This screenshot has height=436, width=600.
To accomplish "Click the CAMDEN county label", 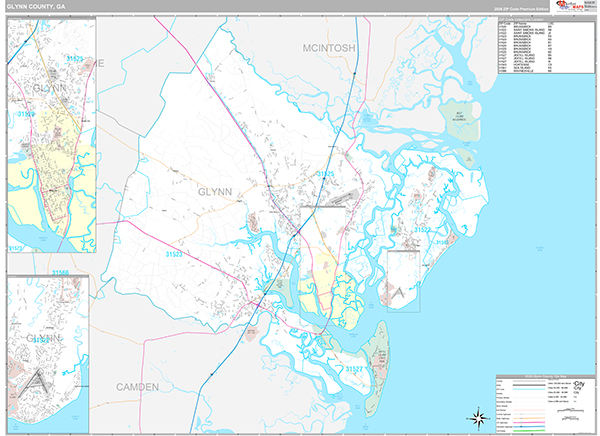I will [137, 387].
